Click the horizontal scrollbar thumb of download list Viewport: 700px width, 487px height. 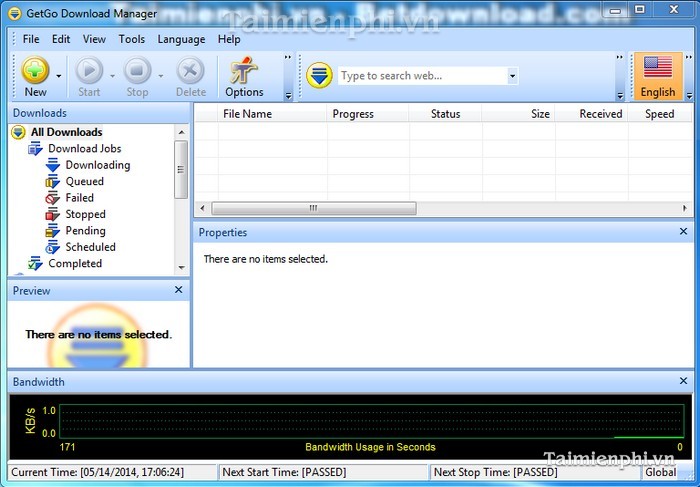314,208
